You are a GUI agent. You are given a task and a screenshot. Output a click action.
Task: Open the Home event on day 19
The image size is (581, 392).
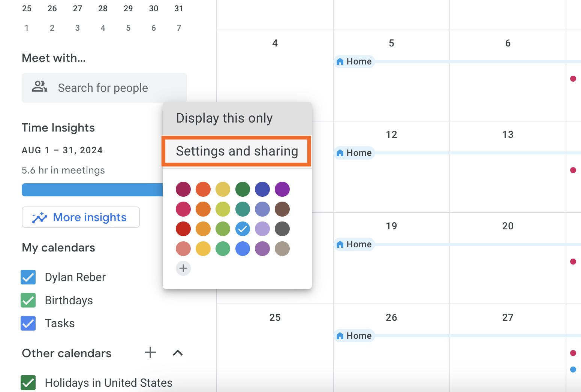(354, 244)
